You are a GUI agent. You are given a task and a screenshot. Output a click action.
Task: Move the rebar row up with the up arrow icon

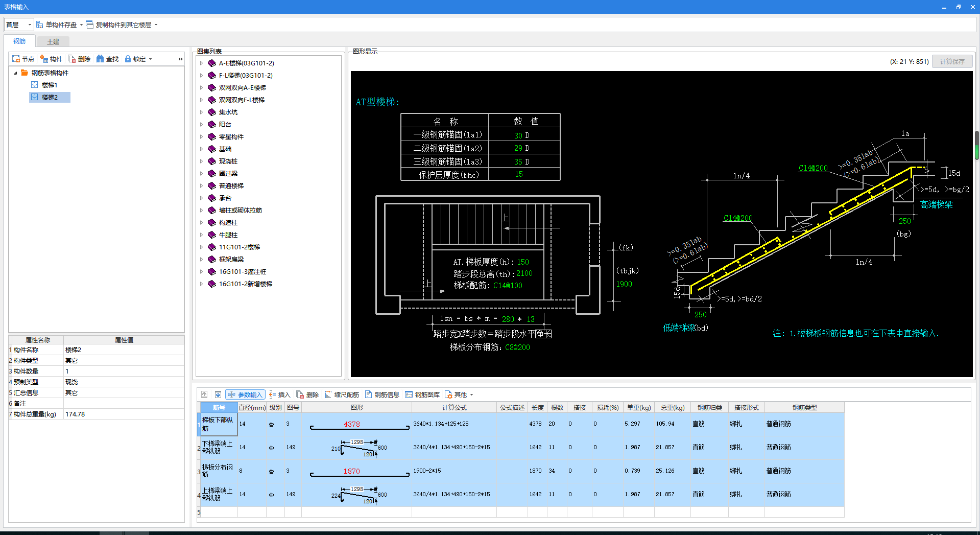click(x=204, y=394)
